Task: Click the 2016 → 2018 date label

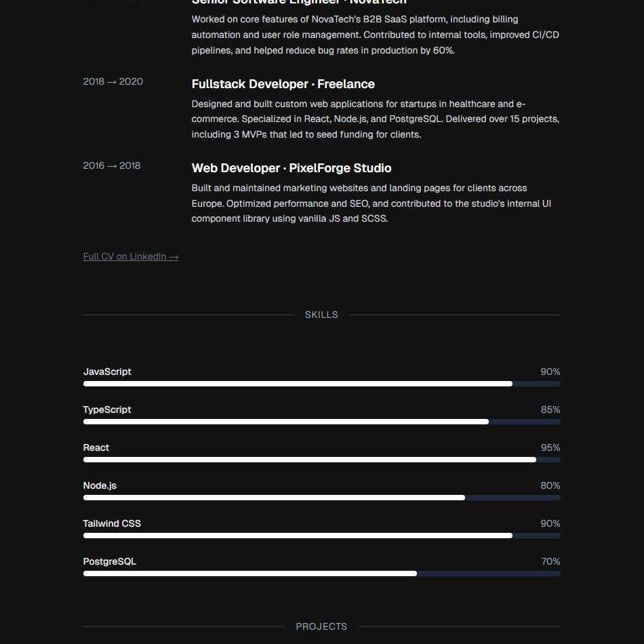Action: click(112, 165)
